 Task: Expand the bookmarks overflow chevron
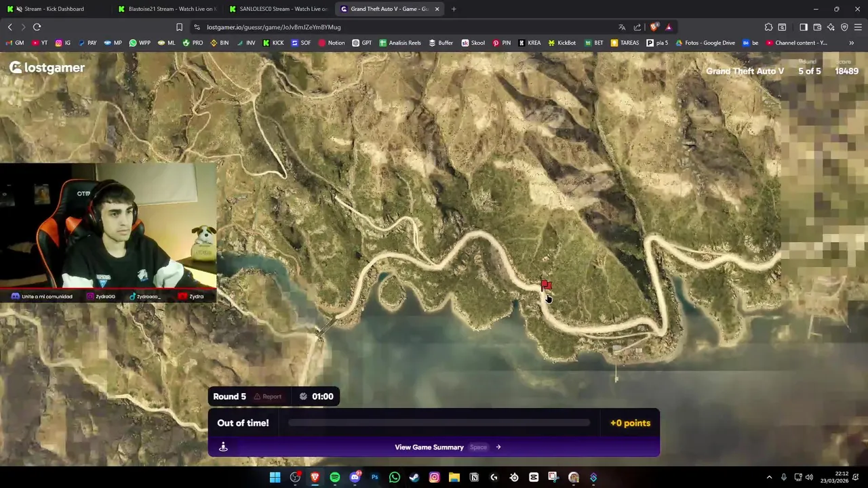click(x=851, y=43)
